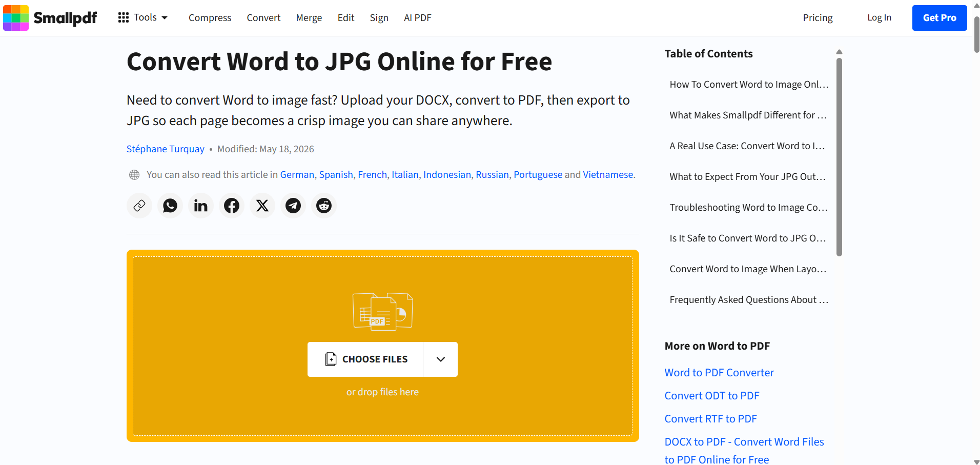Open the DOCX to PDF link

(744, 451)
